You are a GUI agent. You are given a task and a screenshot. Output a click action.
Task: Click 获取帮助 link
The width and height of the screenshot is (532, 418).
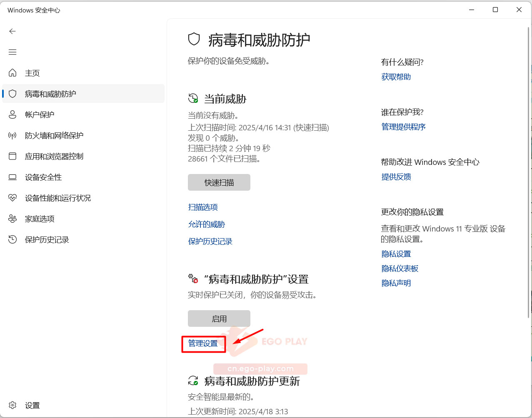point(396,77)
